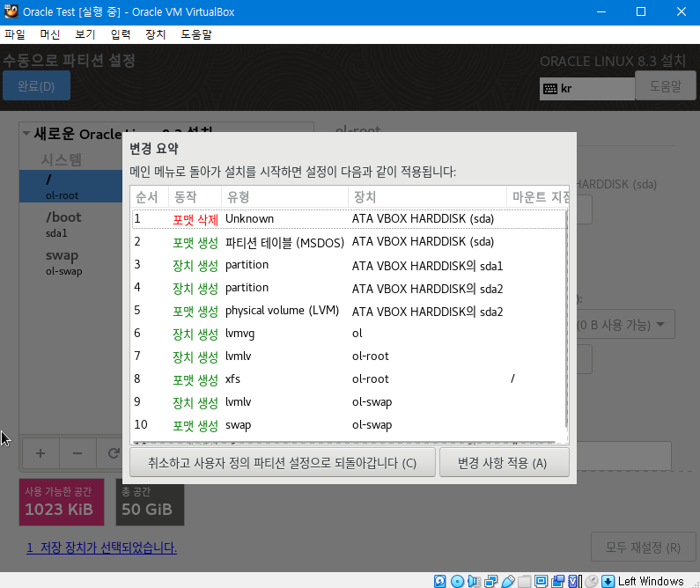Select the swap ol-swap mount point
Image resolution: width=700 pixels, height=588 pixels.
click(x=70, y=262)
